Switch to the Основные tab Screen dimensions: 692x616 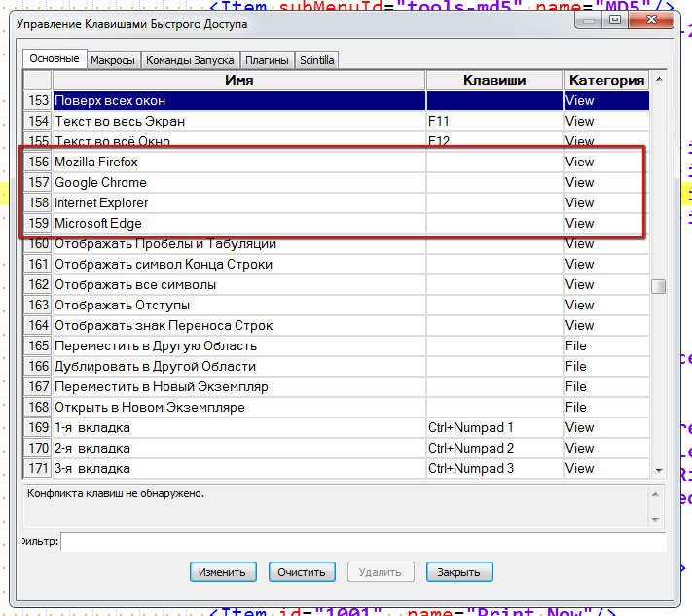(x=55, y=58)
